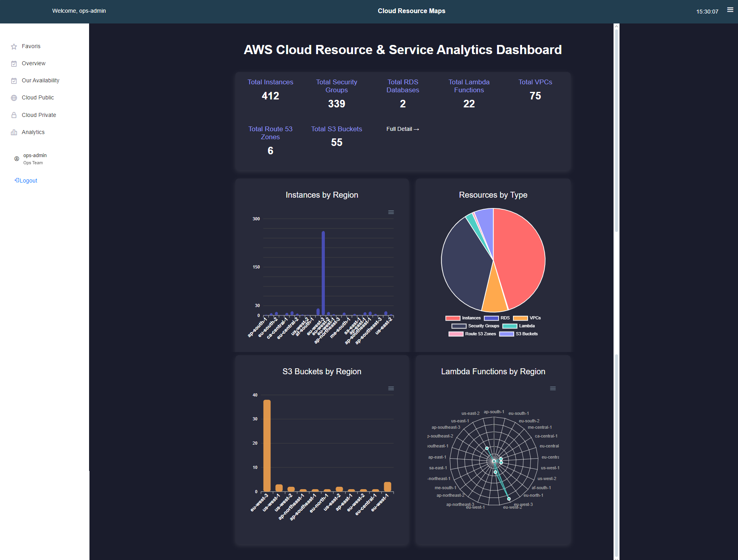Click the 15:30:07 clock display
Viewport: 738px width, 560px height.
click(707, 12)
